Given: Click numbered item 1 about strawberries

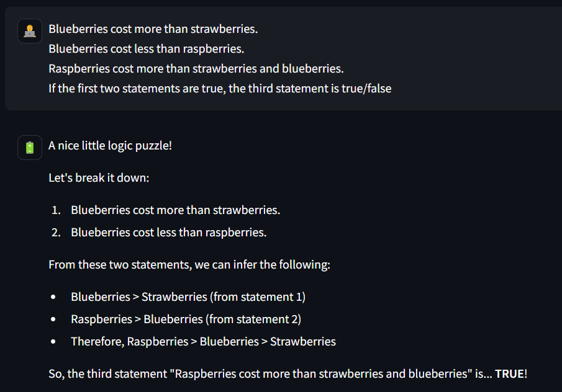Looking at the screenshot, I should coord(175,210).
